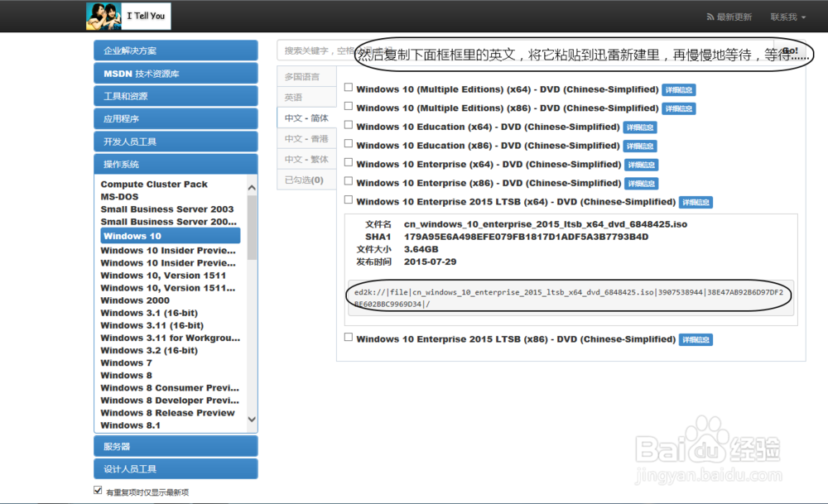Expand the 应用程序 category
This screenshot has height=504, width=828.
176,118
